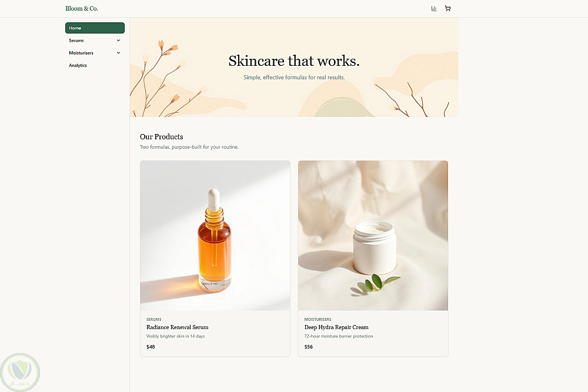Image resolution: width=588 pixels, height=392 pixels.
Task: Open the shopping cart icon
Action: (447, 8)
